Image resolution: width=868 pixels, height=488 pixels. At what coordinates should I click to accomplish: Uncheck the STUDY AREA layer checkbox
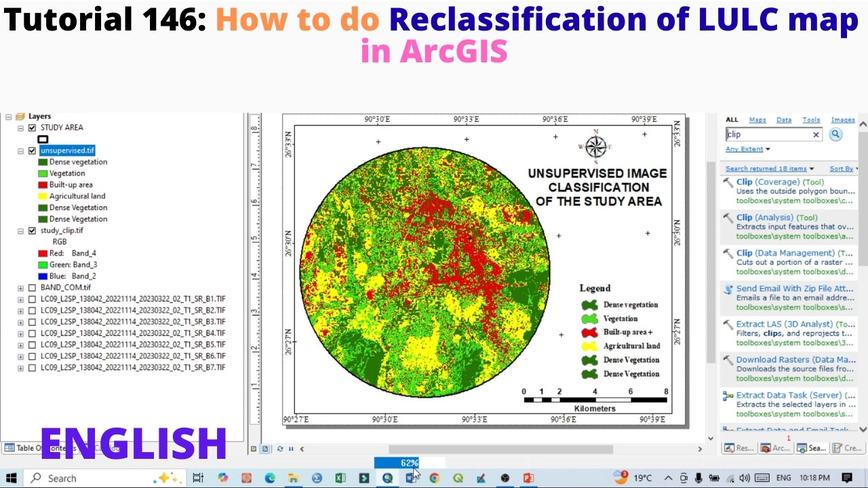click(x=32, y=127)
